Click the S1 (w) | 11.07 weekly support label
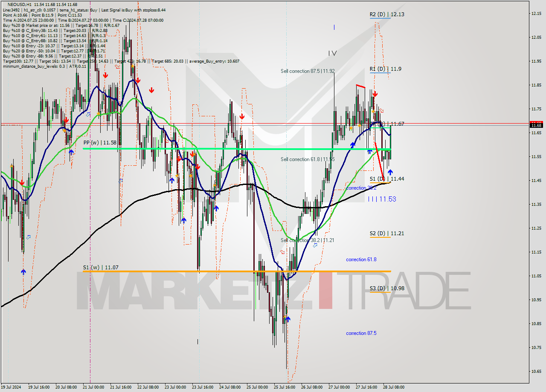 tap(101, 267)
